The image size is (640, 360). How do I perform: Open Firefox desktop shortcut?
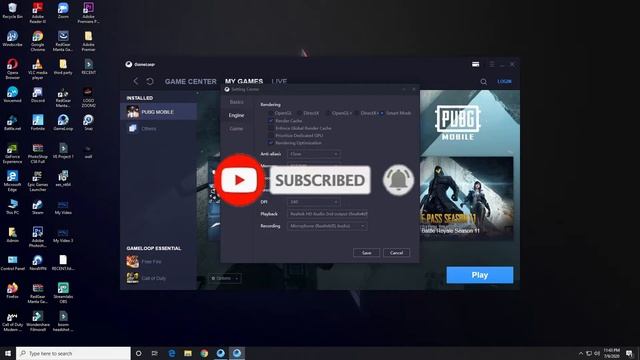pyautogui.click(x=12, y=291)
